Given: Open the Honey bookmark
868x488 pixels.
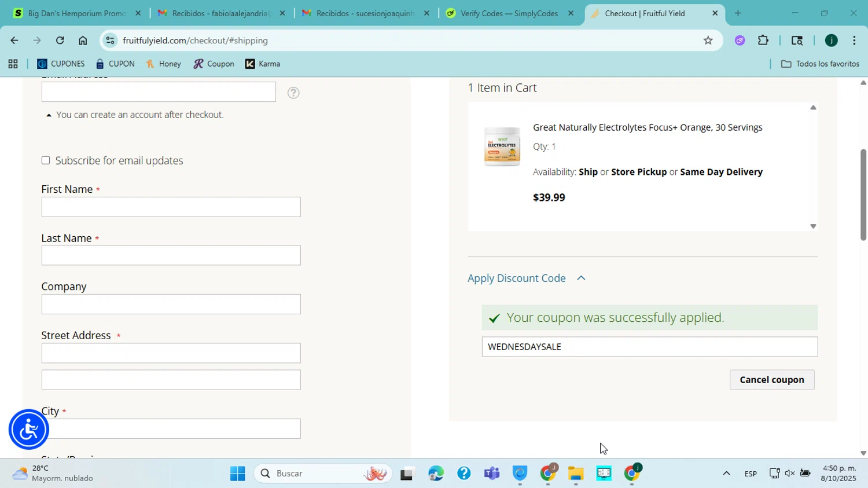Looking at the screenshot, I should click(164, 64).
